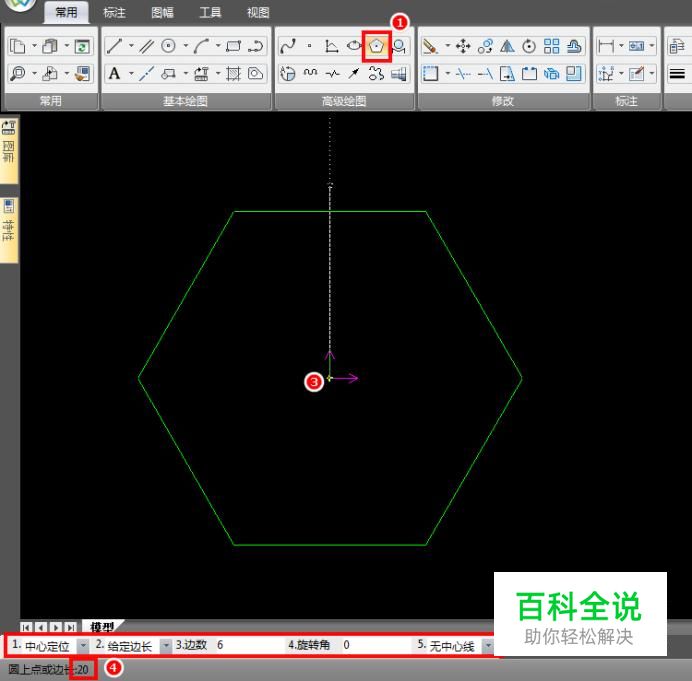Click the array tool in modify panel

(x=551, y=46)
